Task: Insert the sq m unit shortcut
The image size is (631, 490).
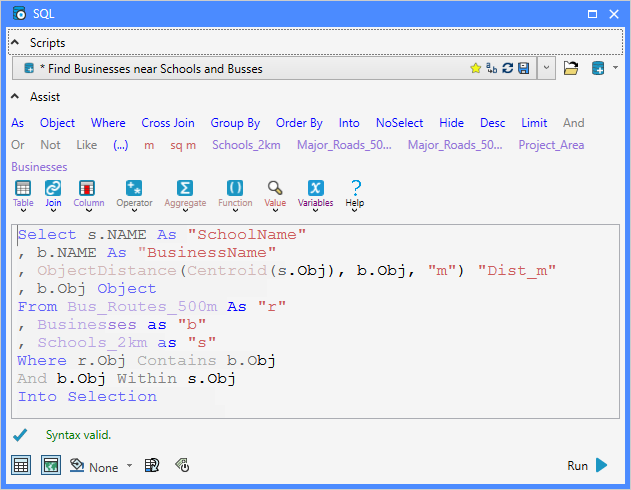Action: tap(183, 145)
